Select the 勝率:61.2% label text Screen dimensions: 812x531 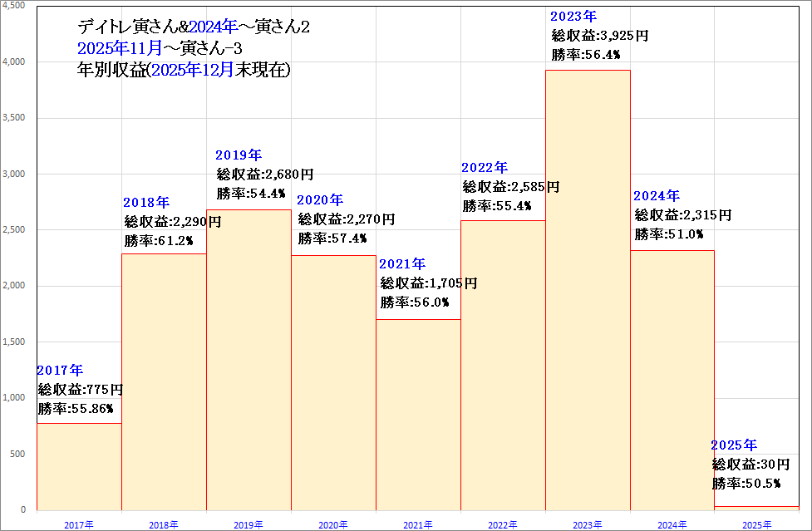[x=159, y=241]
